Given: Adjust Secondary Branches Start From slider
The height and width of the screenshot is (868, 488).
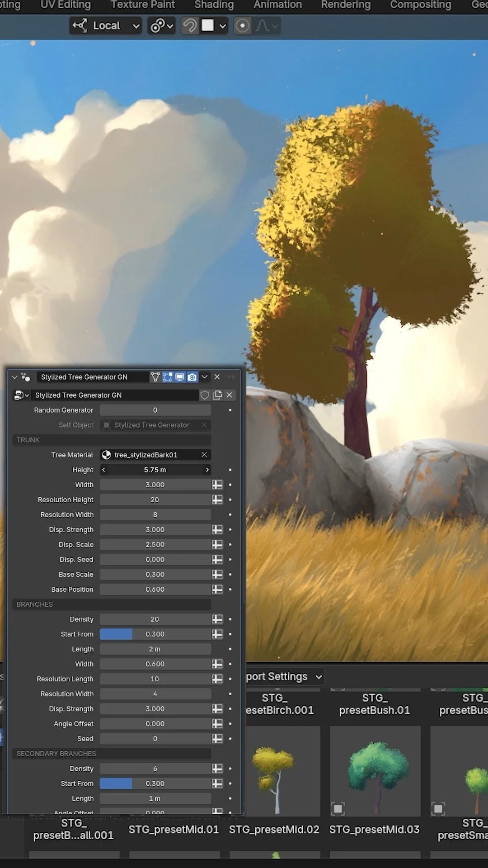Looking at the screenshot, I should [x=155, y=783].
